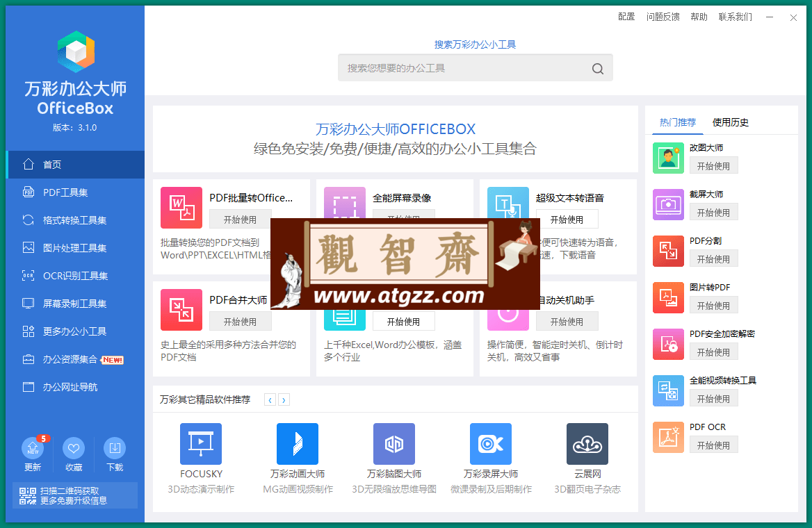Select 格式转换工具集 in the sidebar

[75, 220]
